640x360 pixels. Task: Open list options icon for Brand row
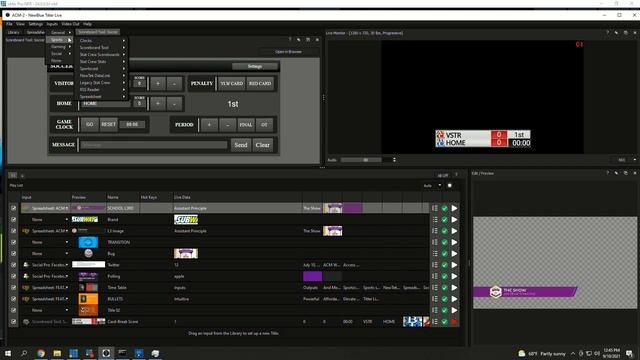coord(435,220)
